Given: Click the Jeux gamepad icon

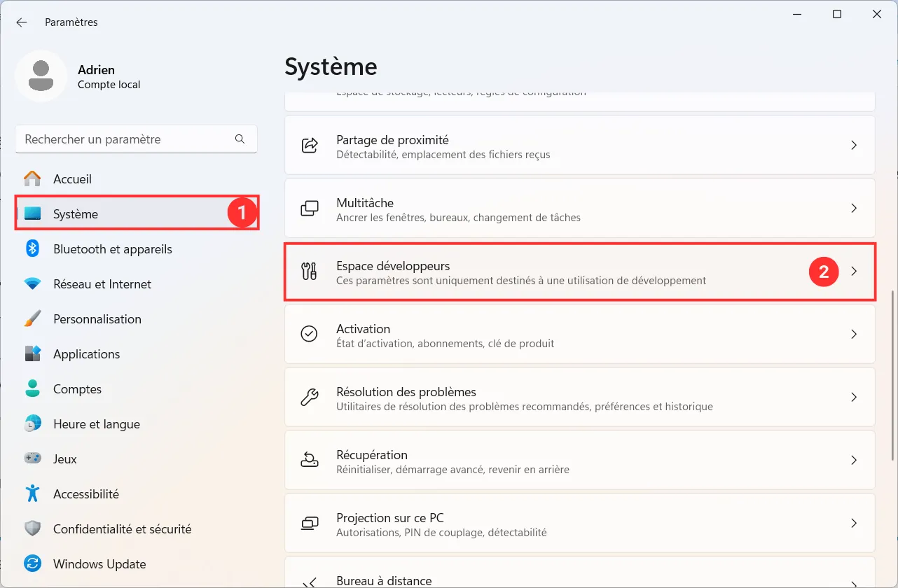Looking at the screenshot, I should (x=32, y=458).
